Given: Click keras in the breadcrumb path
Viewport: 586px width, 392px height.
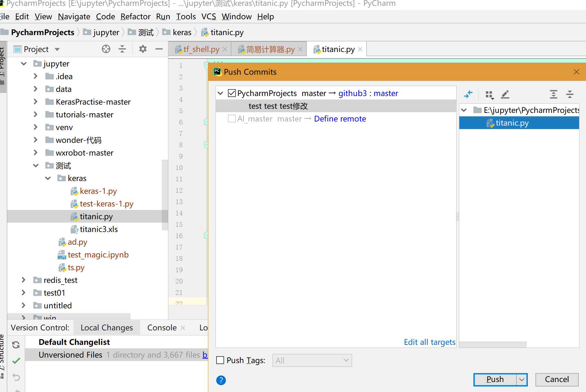Looking at the screenshot, I should pos(182,32).
